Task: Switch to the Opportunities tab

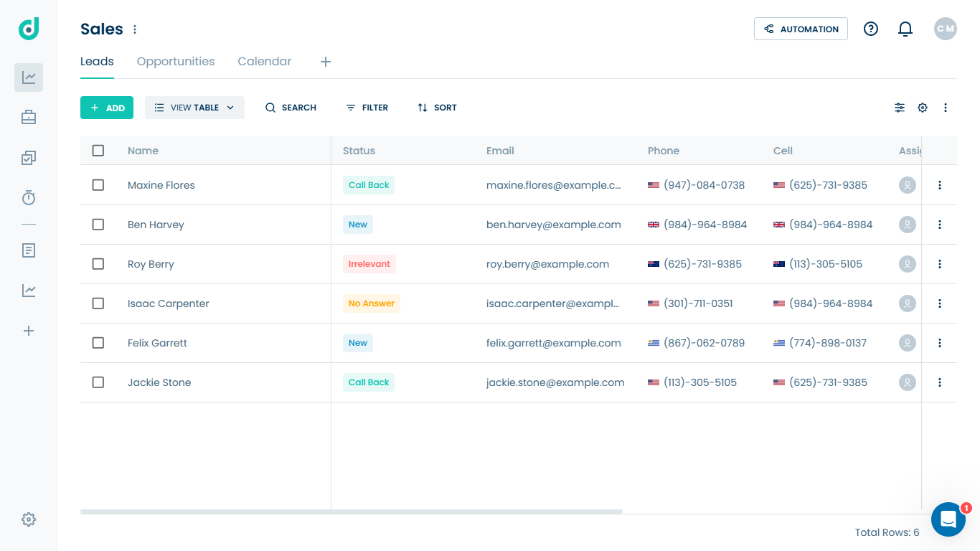Action: point(176,62)
